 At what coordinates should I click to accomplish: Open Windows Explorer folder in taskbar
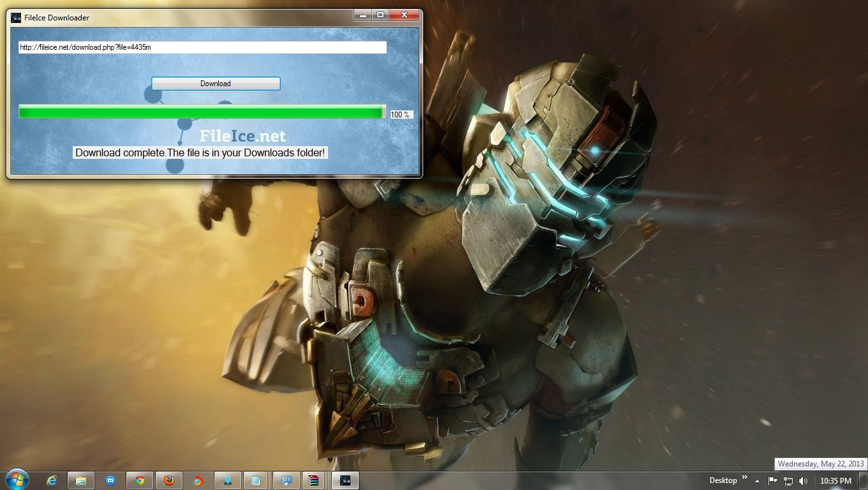81,480
